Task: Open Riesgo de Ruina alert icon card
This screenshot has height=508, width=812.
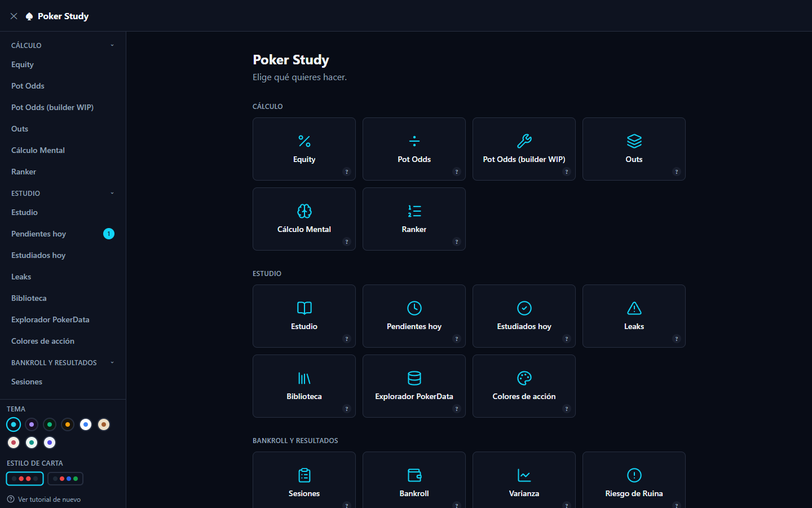Action: coord(634,480)
